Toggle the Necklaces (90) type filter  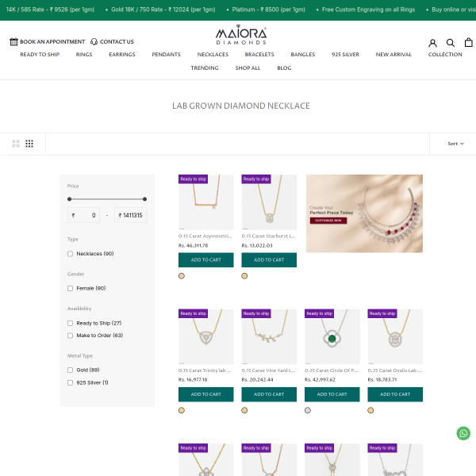[x=70, y=254]
